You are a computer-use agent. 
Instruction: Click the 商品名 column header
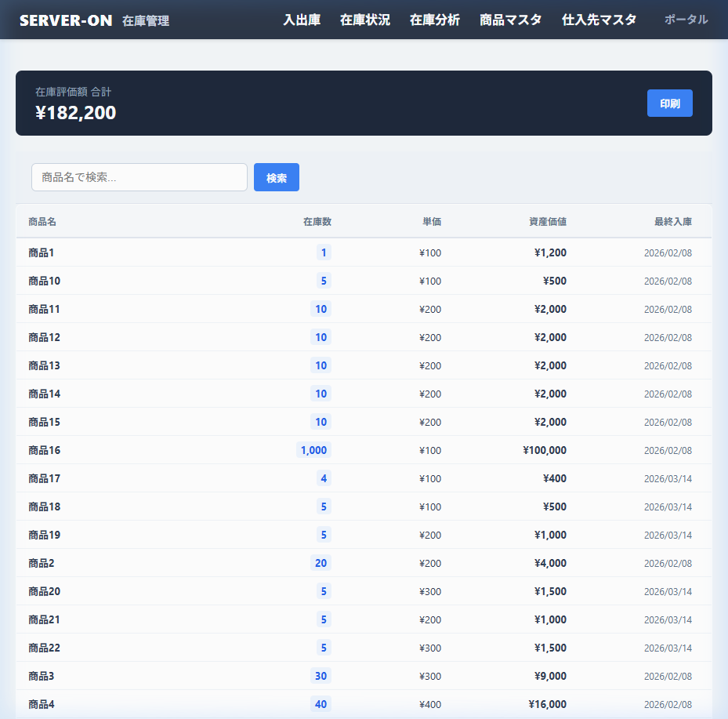42,222
